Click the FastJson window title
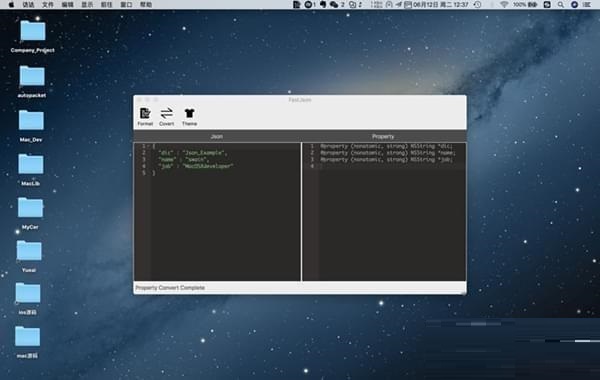 pos(300,100)
